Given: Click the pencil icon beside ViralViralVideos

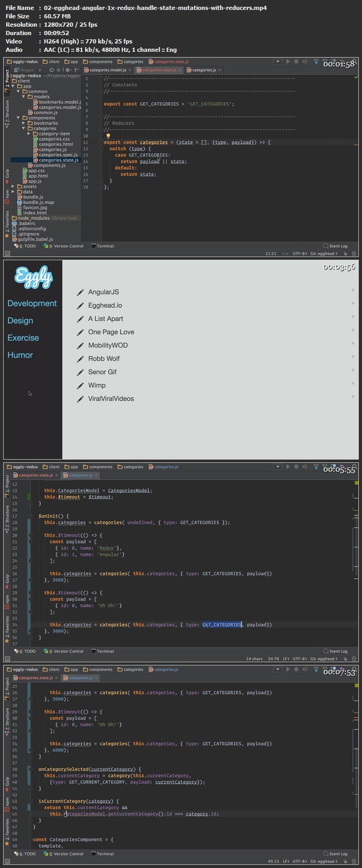Looking at the screenshot, I should coord(80,399).
